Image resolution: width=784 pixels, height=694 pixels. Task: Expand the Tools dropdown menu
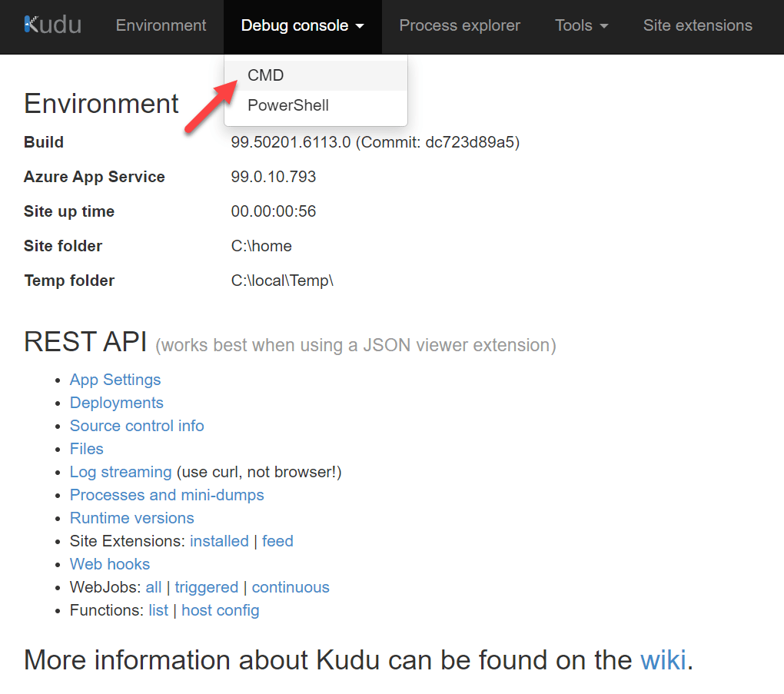581,25
